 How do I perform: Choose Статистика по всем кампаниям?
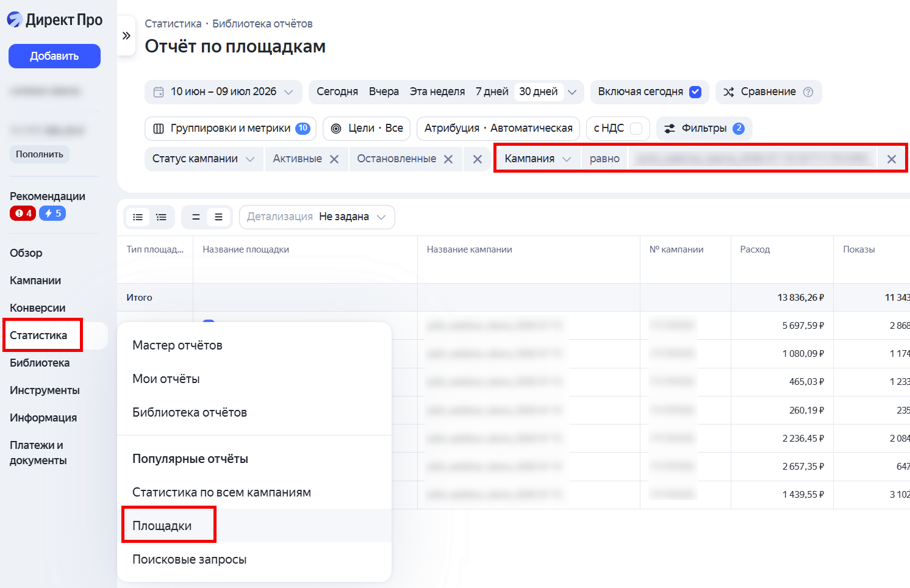tap(254, 492)
